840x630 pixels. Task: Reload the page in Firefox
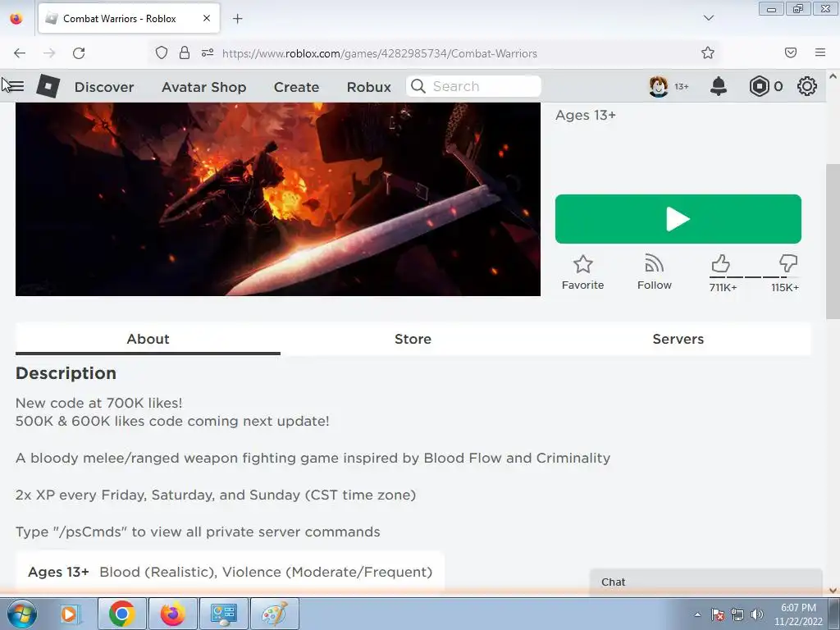[79, 53]
